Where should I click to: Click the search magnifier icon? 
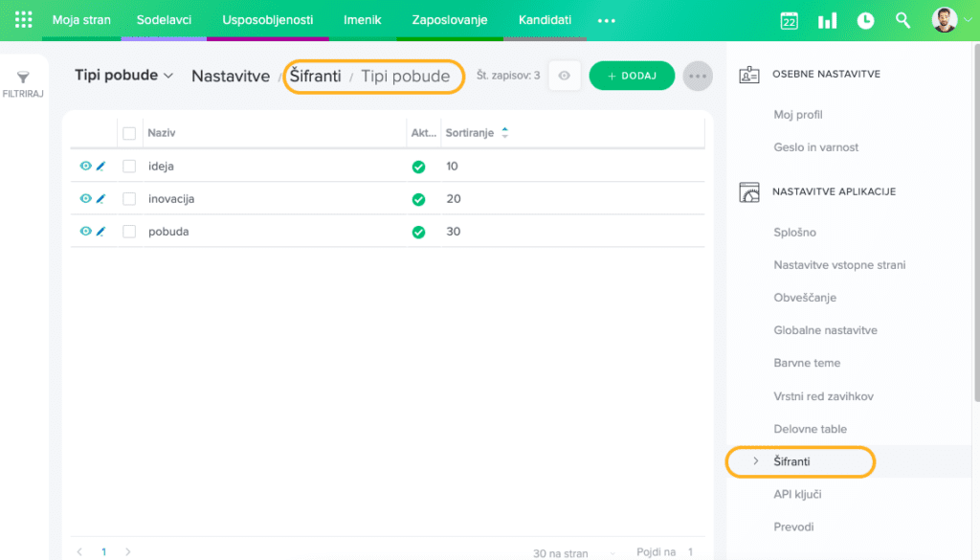click(902, 20)
